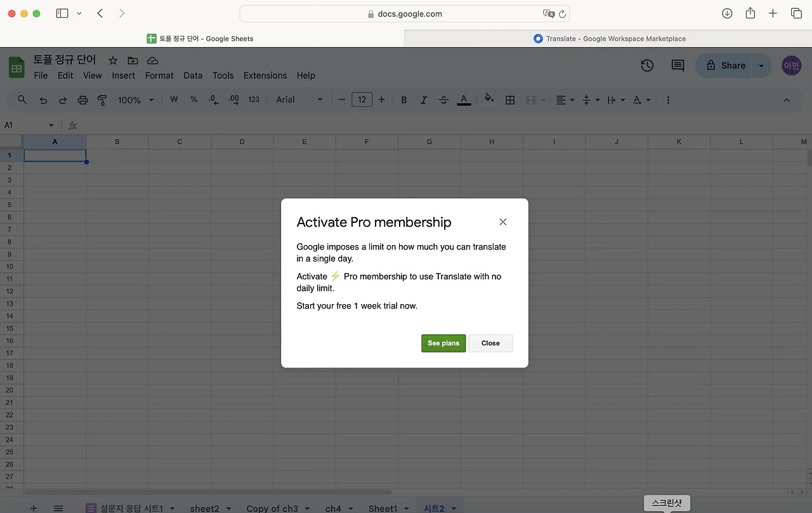Toggle bold formatting
Viewport: 812px width, 513px height.
point(403,100)
